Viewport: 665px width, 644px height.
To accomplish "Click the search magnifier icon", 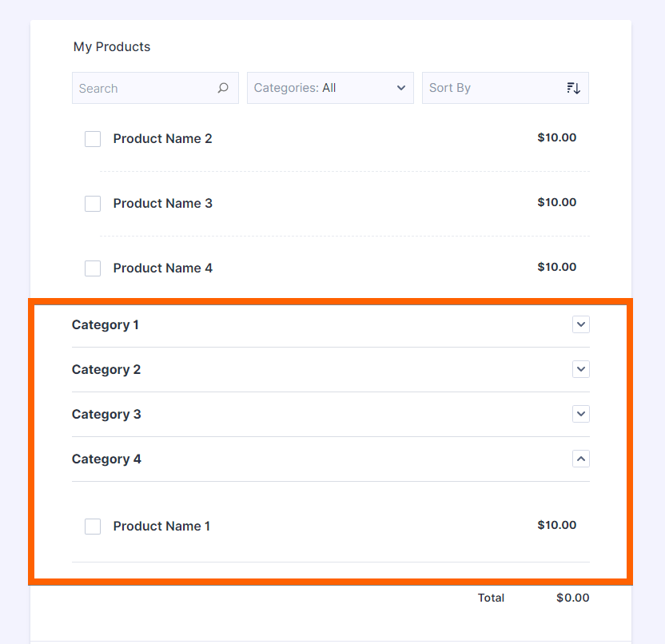I will pos(223,88).
